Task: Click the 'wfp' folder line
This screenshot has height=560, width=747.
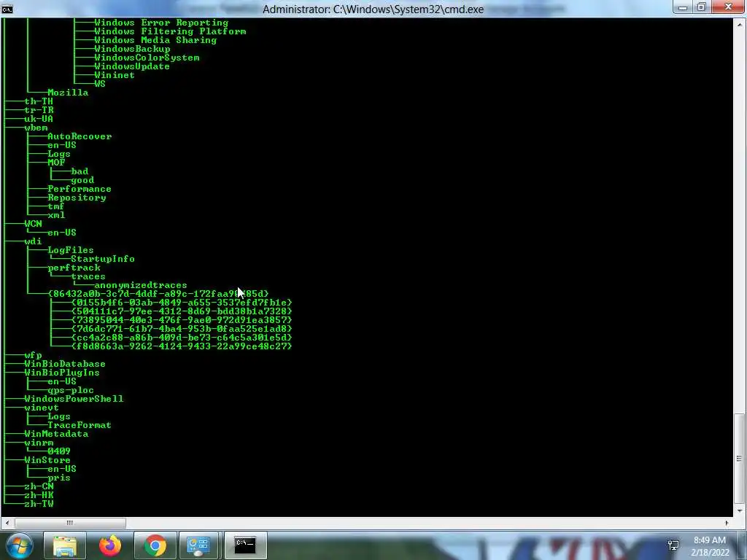Action: [33, 355]
